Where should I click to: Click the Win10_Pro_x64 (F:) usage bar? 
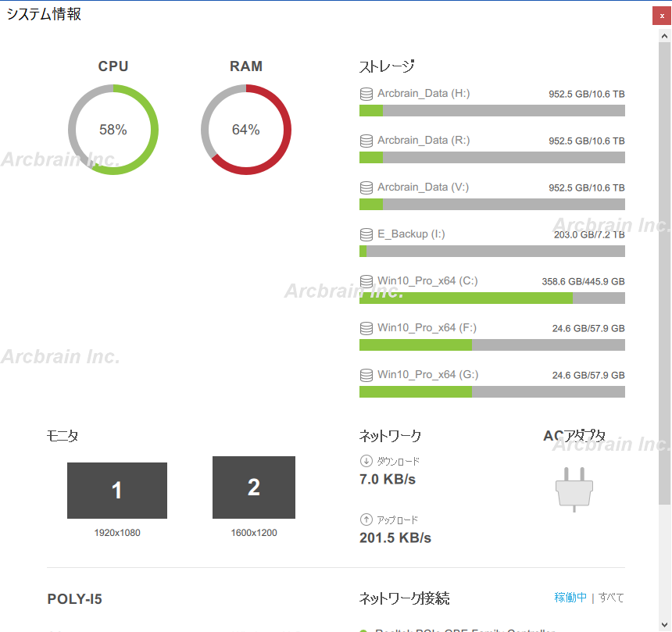tap(492, 345)
